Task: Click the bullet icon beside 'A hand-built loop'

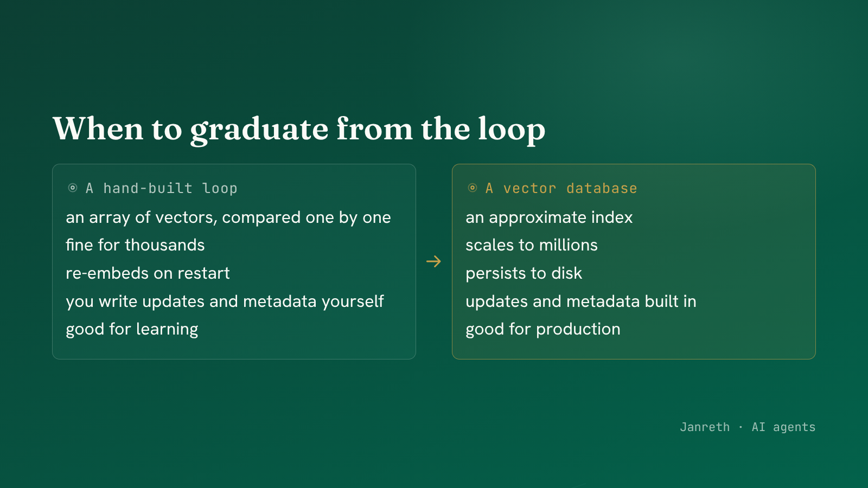Action: coord(73,188)
